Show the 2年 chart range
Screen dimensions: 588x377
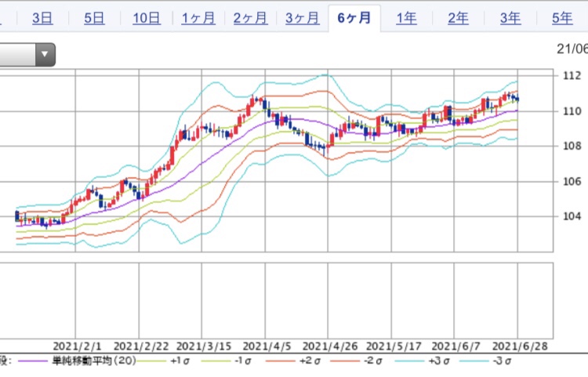459,18
